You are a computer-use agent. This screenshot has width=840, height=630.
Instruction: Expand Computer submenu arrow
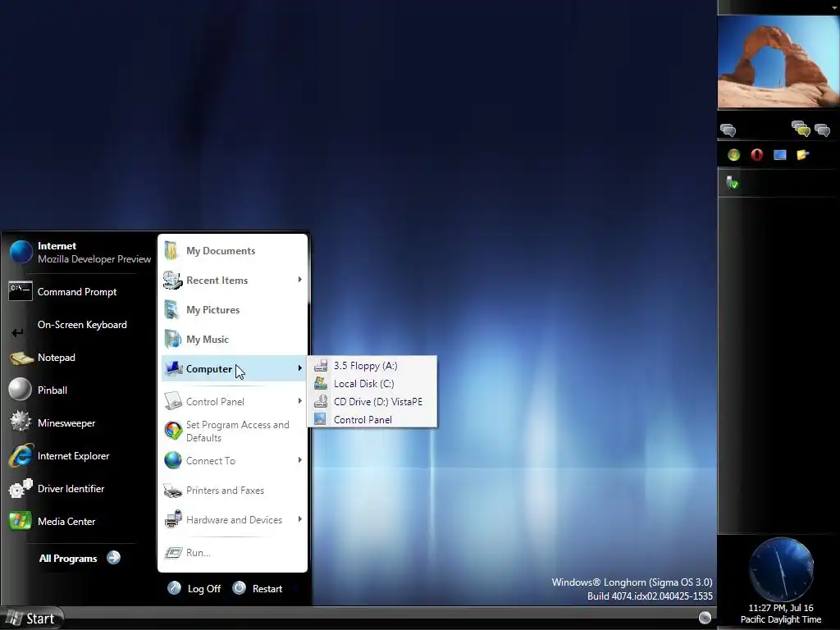(299, 368)
